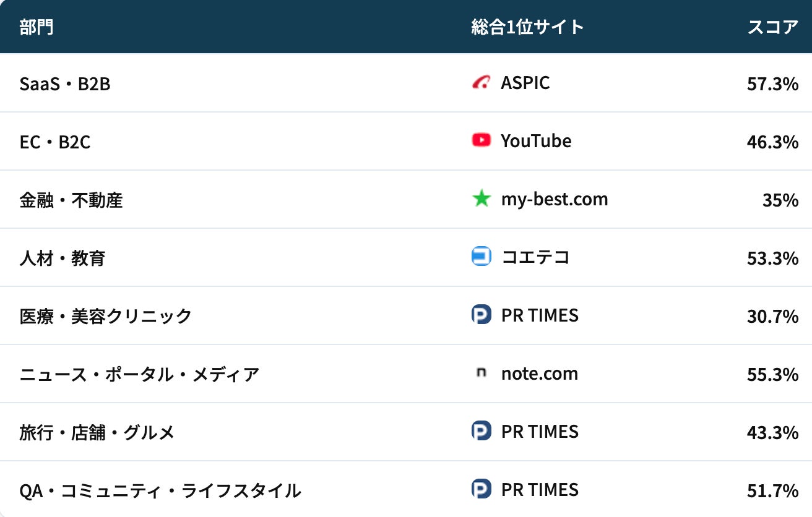Open the ASPIC site link
This screenshot has height=517, width=812.
(x=525, y=83)
